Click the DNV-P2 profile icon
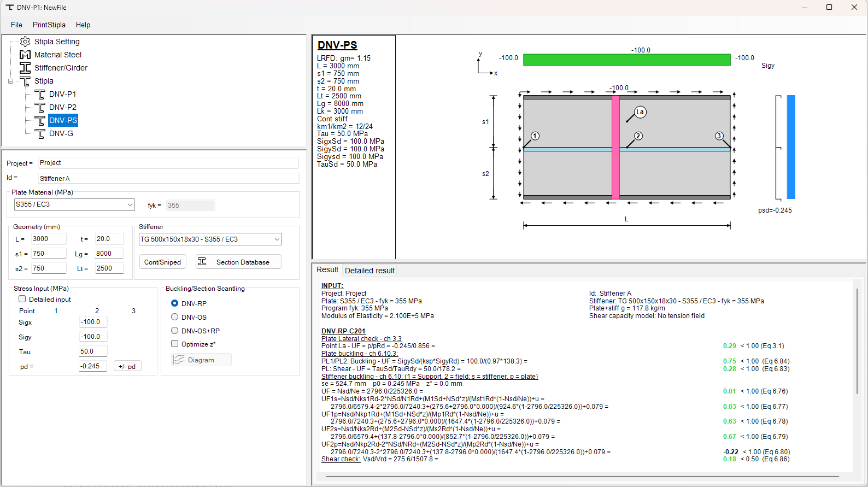Image resolution: width=868 pixels, height=487 pixels. coord(40,107)
